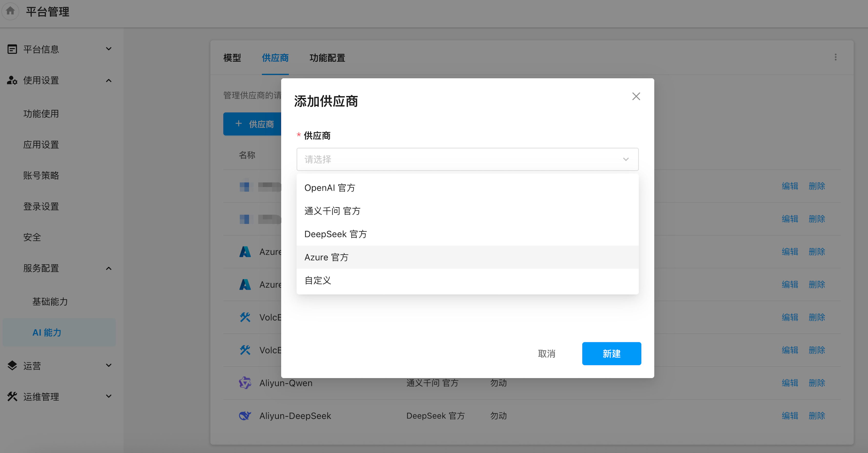Viewport: 868px width, 453px height.
Task: Choose the 自定义 provider option
Action: tap(318, 280)
